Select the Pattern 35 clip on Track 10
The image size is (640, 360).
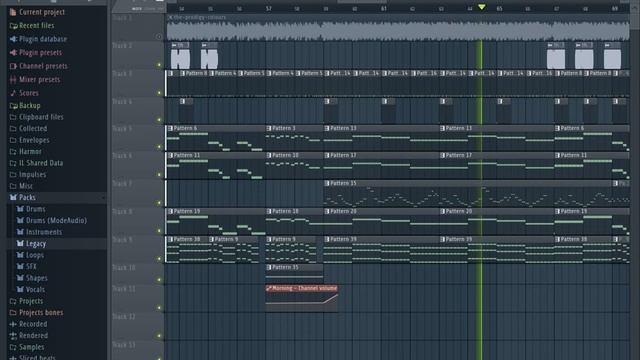click(x=294, y=274)
